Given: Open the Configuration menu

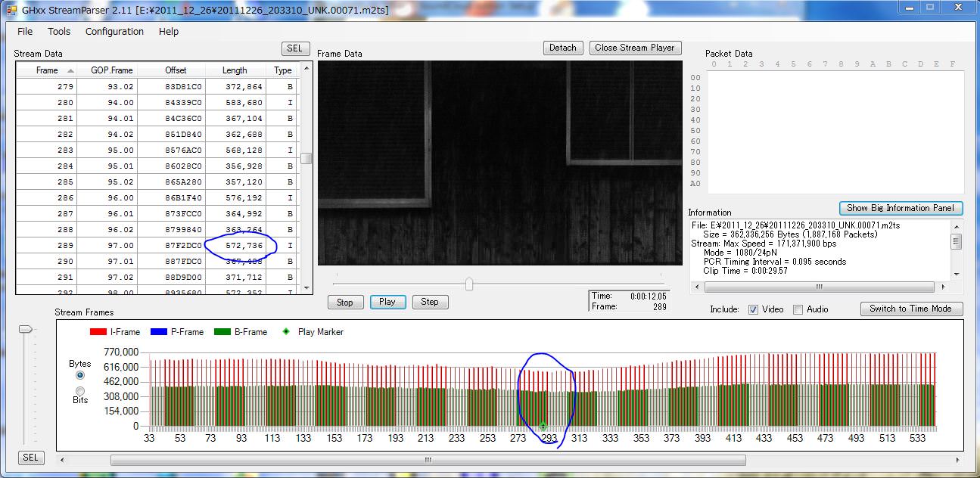Looking at the screenshot, I should (x=114, y=32).
